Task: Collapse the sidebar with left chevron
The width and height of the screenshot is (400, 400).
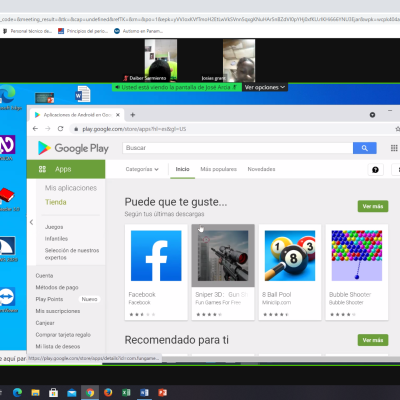Action: pyautogui.click(x=31, y=222)
